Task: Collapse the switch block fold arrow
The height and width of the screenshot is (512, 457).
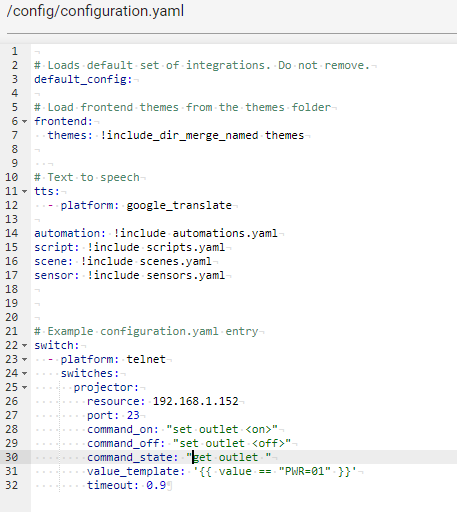Action: (25, 346)
